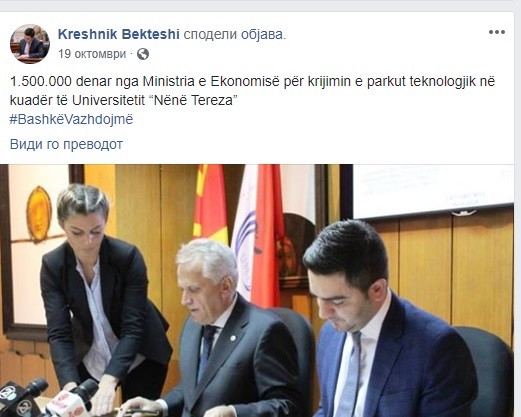Open Kreshnik Bekteshi's round profile picture
Screen dimensions: 521x417
click(30, 44)
